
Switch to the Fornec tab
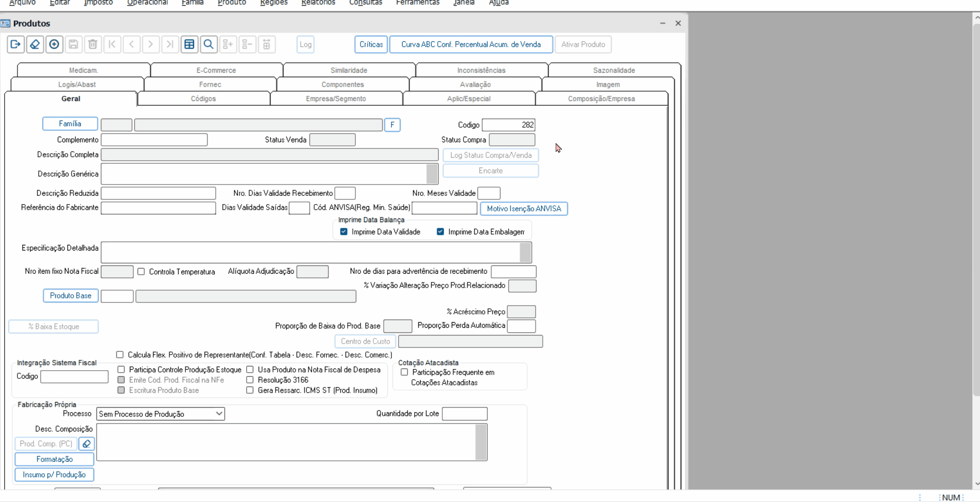(210, 85)
